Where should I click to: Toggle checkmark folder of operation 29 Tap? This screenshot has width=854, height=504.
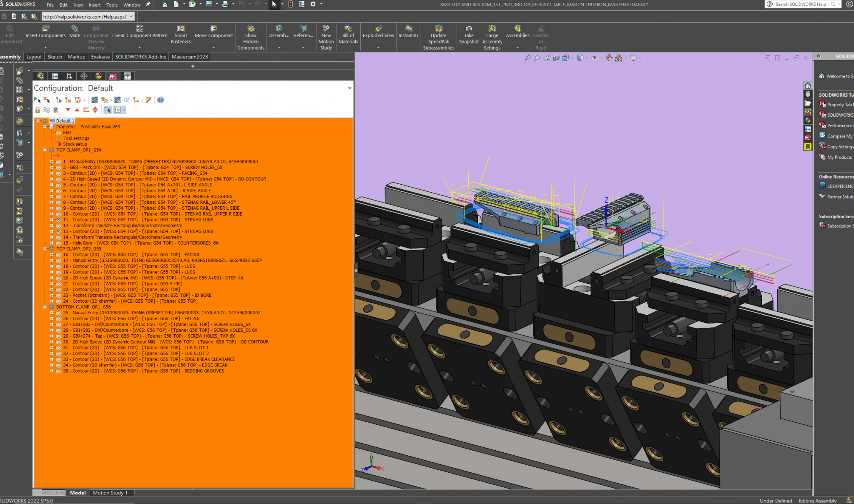coord(58,336)
